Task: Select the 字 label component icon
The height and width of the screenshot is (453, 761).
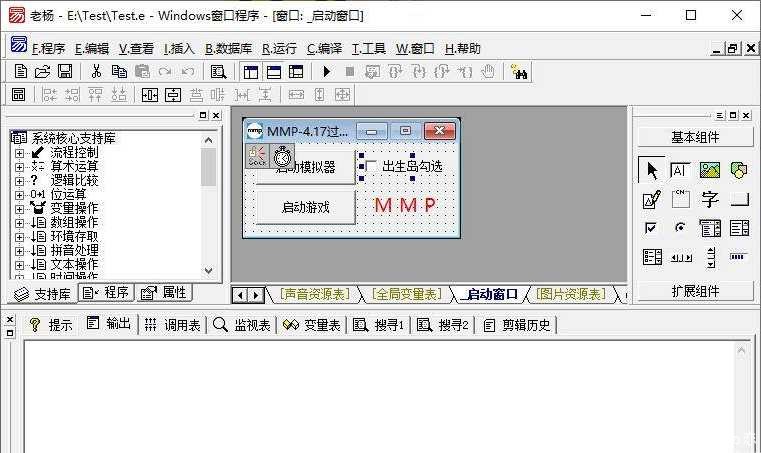Action: point(710,199)
